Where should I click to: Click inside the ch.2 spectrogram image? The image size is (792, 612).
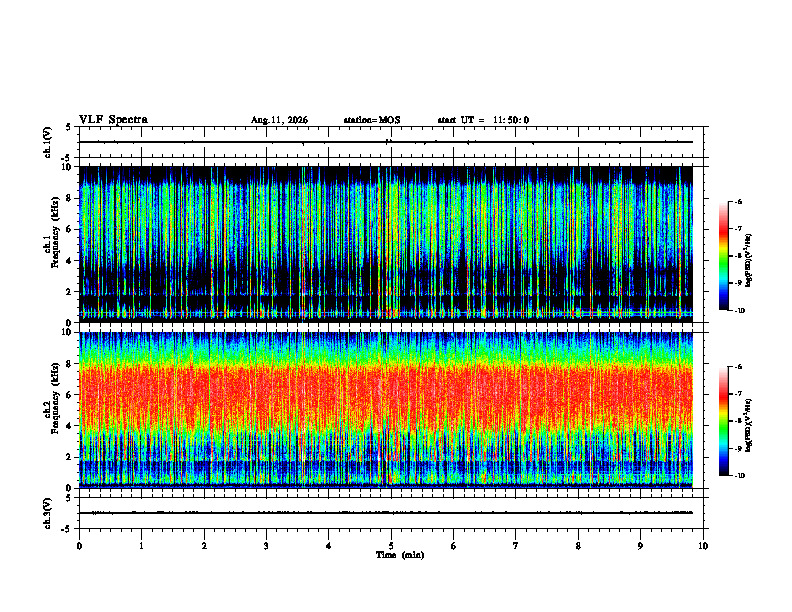tap(386, 410)
